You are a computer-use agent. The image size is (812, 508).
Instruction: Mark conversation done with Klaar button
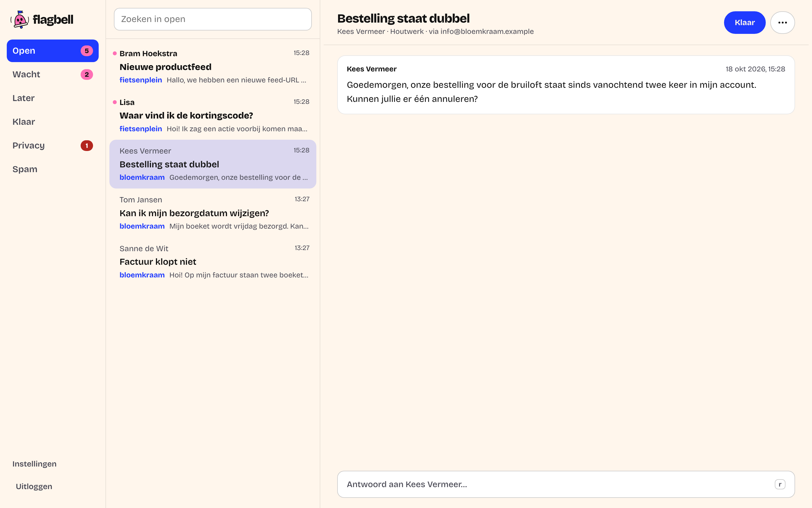coord(744,23)
